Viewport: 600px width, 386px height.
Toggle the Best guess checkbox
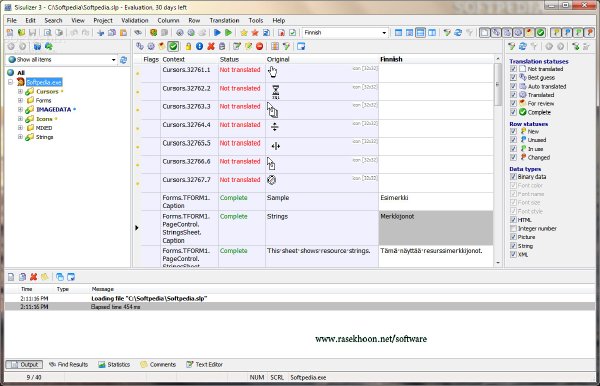[514, 78]
